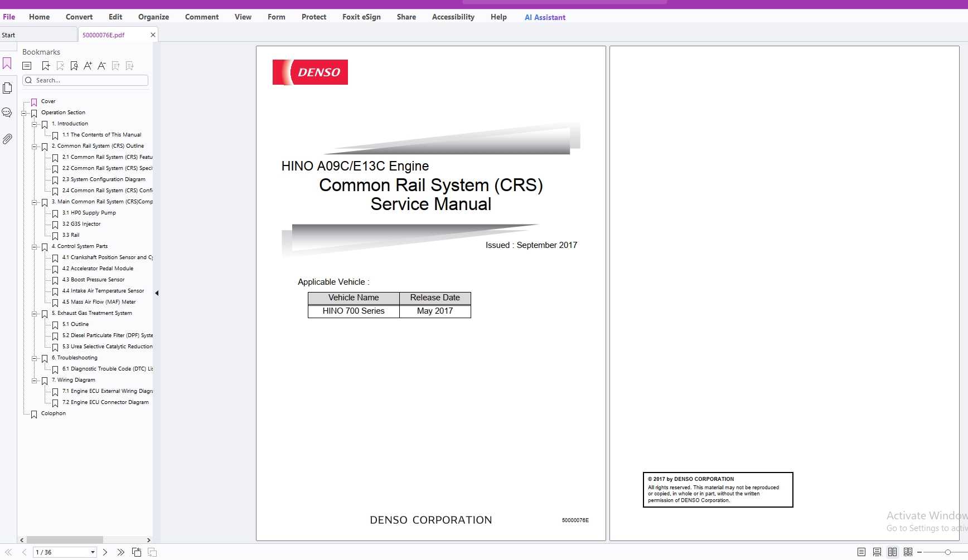Go to 4.2 Accelerator Pedal Module bookmark
Viewport: 968px width, 560px height.
click(x=98, y=269)
